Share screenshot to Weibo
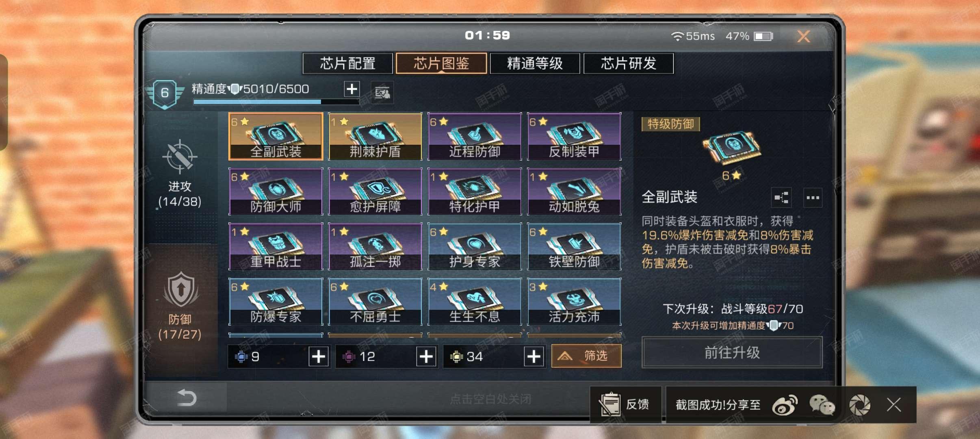The image size is (980, 439). (785, 405)
